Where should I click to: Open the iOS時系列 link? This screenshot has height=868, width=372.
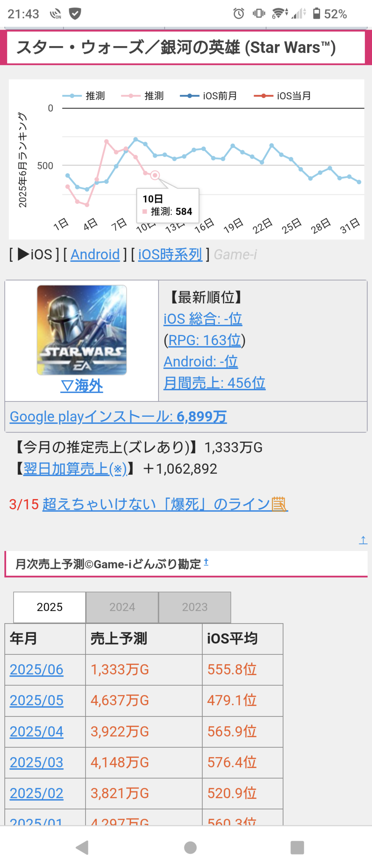pos(170,254)
